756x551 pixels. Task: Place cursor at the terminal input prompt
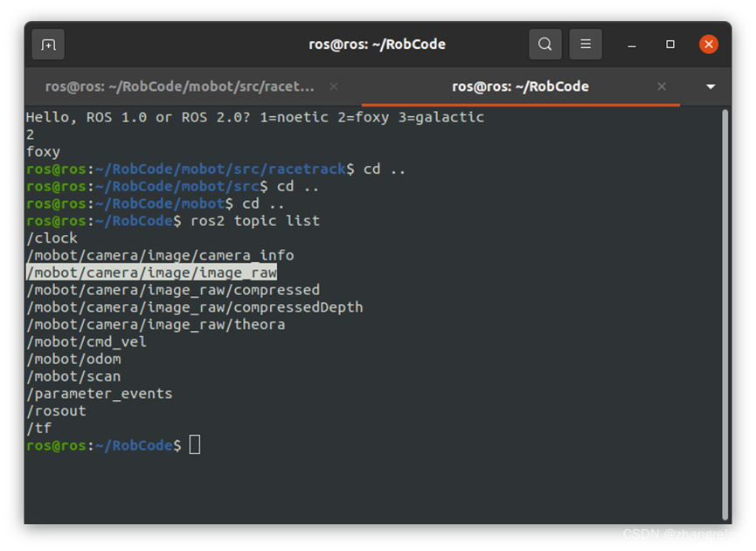pos(194,444)
